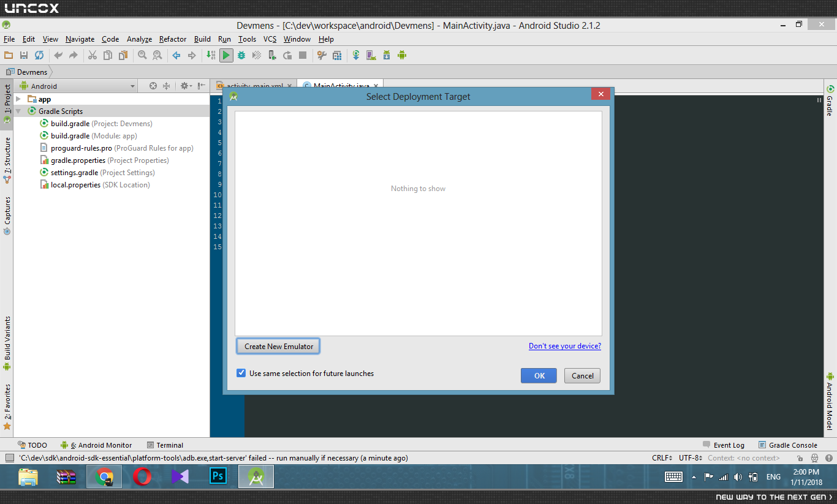Viewport: 837px width, 504px height.
Task: Start debugging with the green bug icon
Action: pos(241,55)
